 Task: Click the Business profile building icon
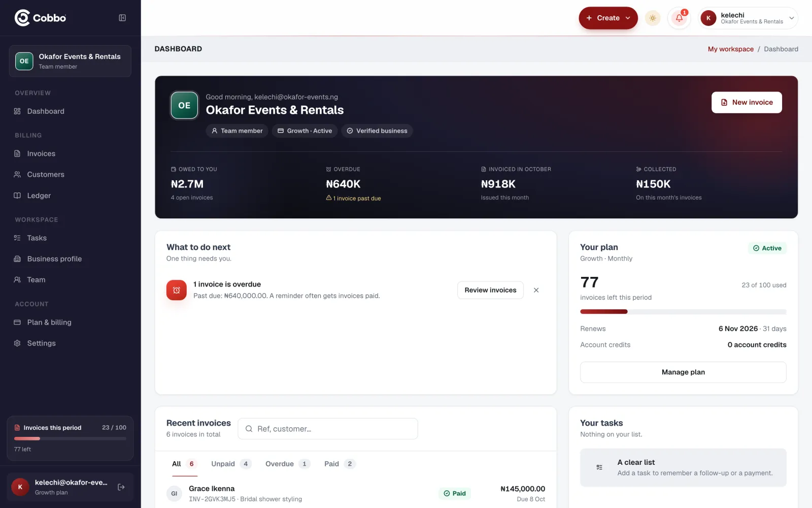pyautogui.click(x=17, y=259)
